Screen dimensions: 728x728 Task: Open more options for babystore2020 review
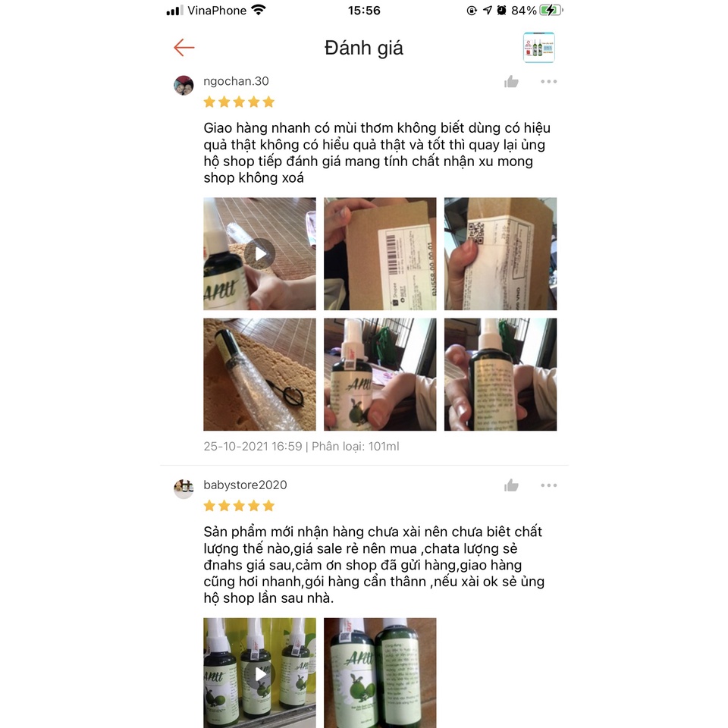coord(548,485)
